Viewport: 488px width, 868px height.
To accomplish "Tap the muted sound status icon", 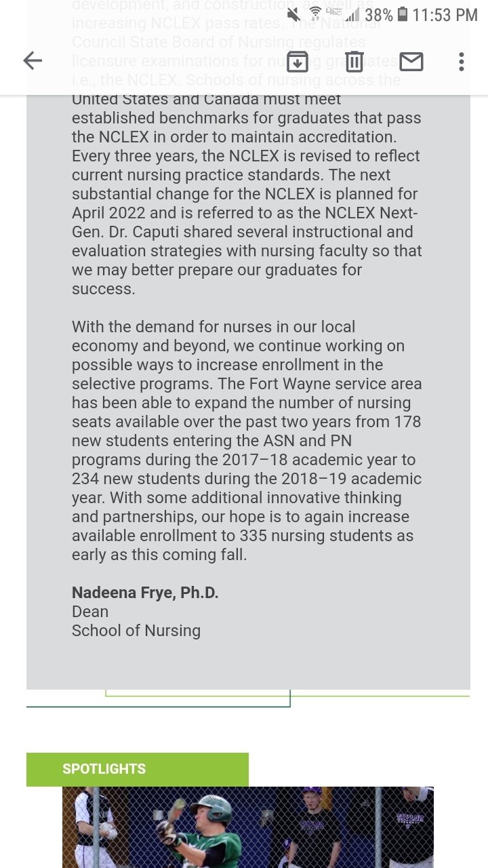I will pos(293,14).
